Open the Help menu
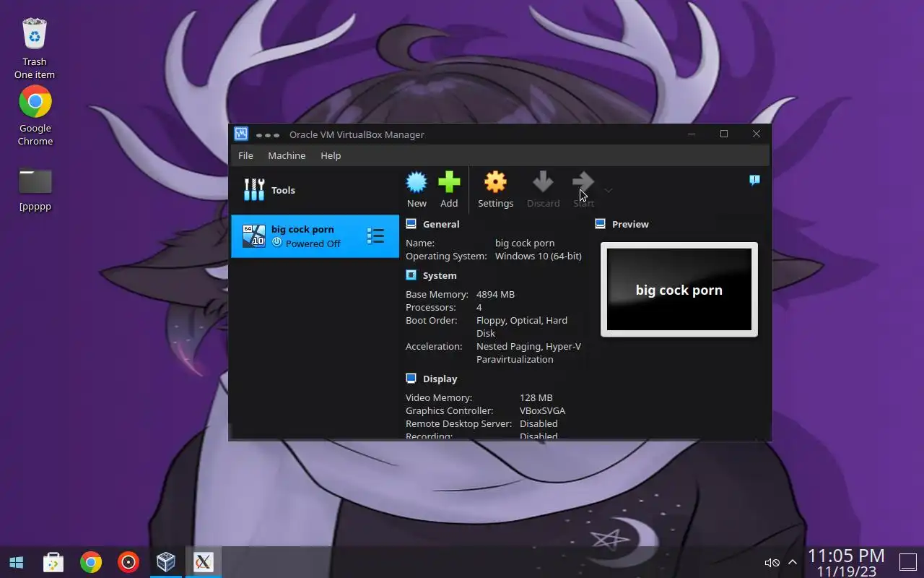This screenshot has width=924, height=578. 331,155
